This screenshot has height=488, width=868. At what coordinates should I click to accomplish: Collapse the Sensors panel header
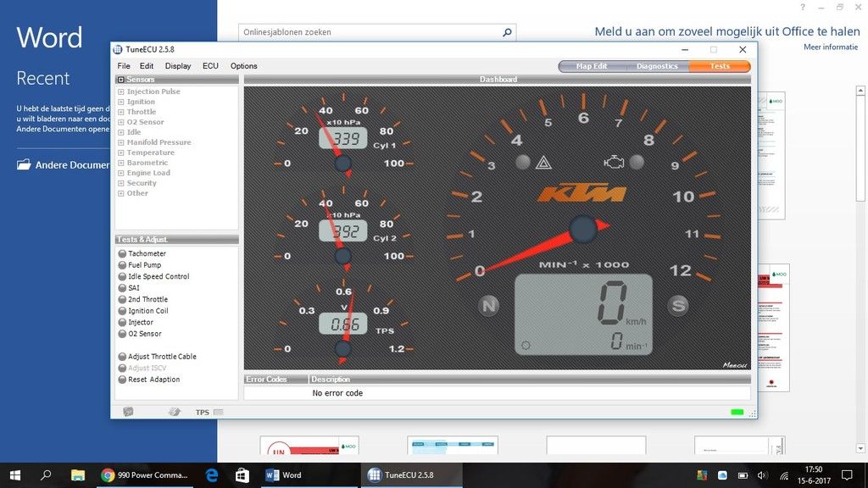pos(120,80)
